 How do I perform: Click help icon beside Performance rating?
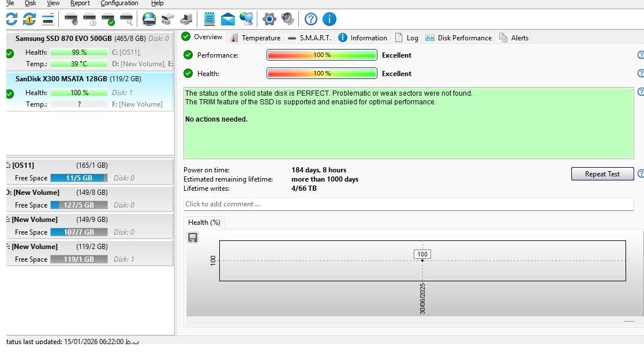[x=641, y=55]
